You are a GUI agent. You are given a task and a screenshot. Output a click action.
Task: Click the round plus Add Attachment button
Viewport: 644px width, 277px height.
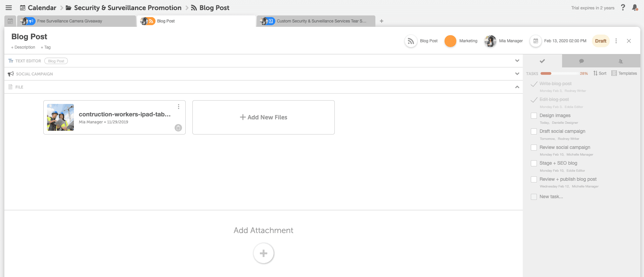pyautogui.click(x=264, y=253)
